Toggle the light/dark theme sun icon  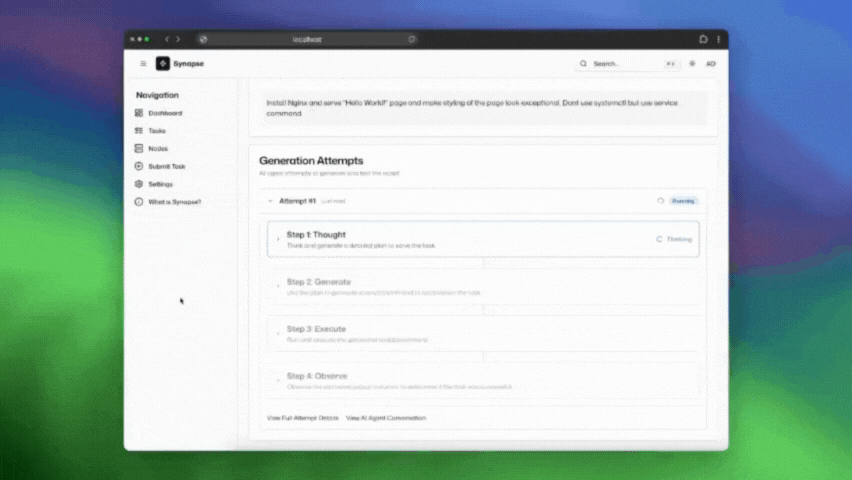tap(692, 63)
